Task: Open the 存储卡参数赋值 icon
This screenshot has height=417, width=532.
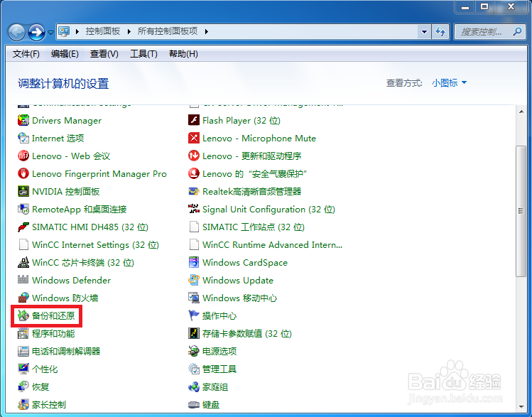Action: (194, 334)
